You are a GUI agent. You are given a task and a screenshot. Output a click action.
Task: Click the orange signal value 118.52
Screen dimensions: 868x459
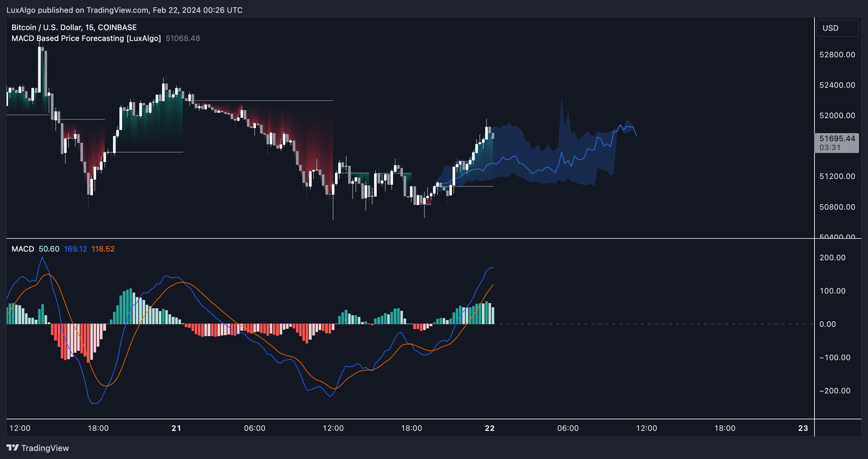pos(103,249)
